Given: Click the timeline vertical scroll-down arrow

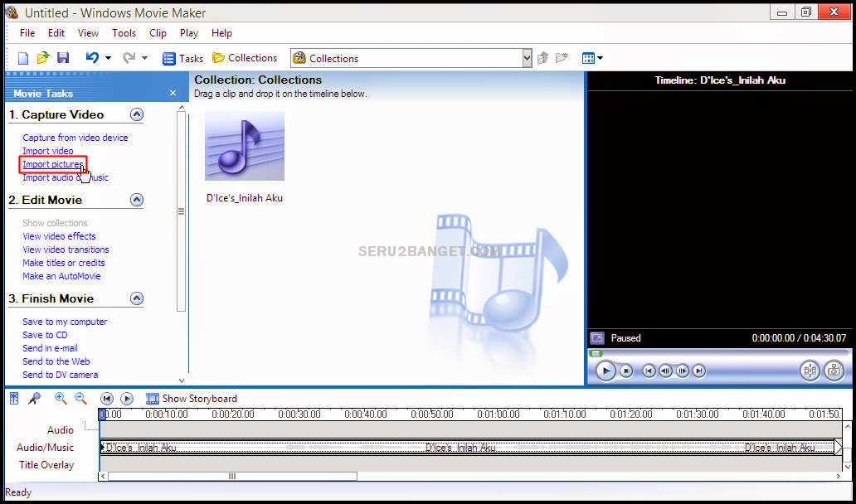Looking at the screenshot, I should tap(847, 466).
